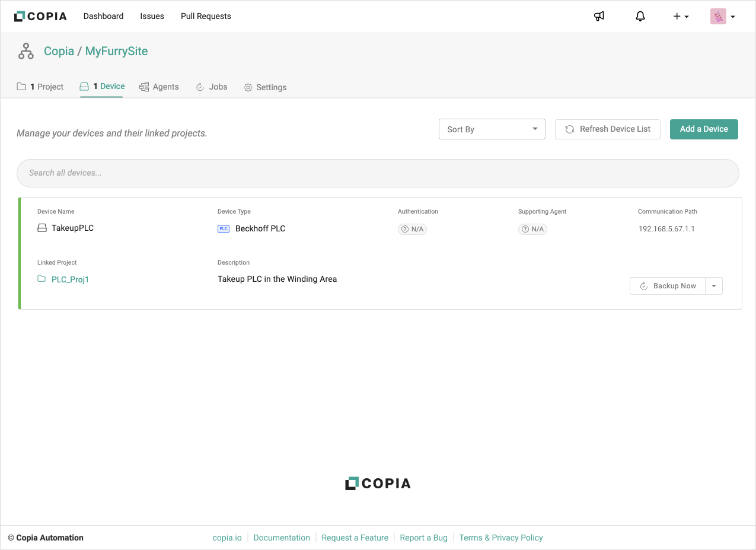Click the PLC_Proj1 folder icon
Screen dimensions: 756x550
point(42,279)
